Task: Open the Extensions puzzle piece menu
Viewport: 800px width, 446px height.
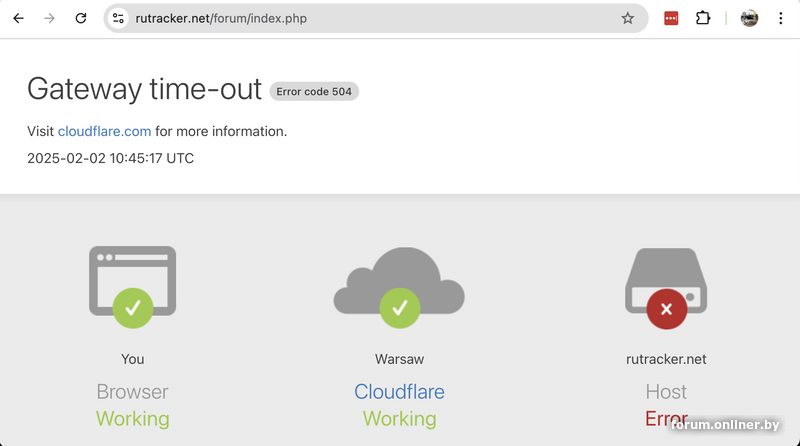Action: click(x=703, y=18)
